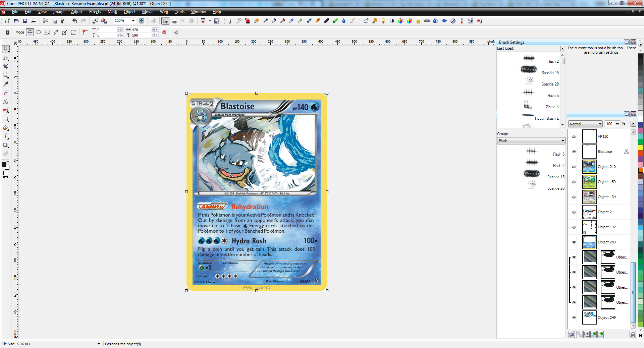Click the New Object icon in Objects docker
This screenshot has width=644, height=348.
601,334
